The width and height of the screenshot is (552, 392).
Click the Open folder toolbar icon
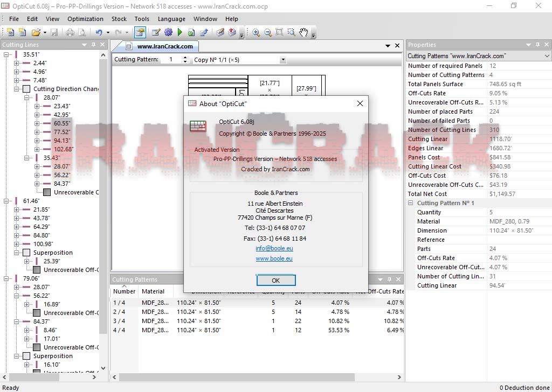click(x=36, y=32)
